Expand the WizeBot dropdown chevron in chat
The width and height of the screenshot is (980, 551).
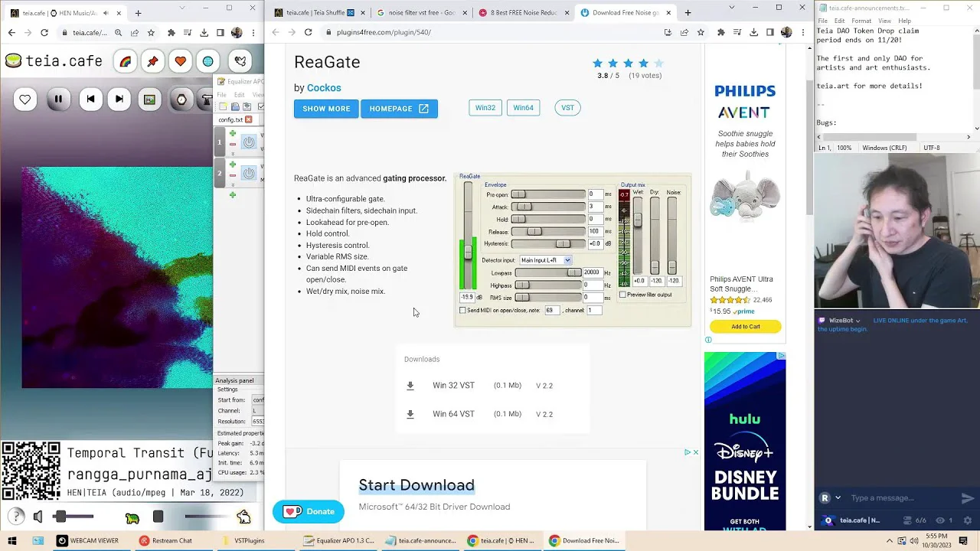click(857, 321)
